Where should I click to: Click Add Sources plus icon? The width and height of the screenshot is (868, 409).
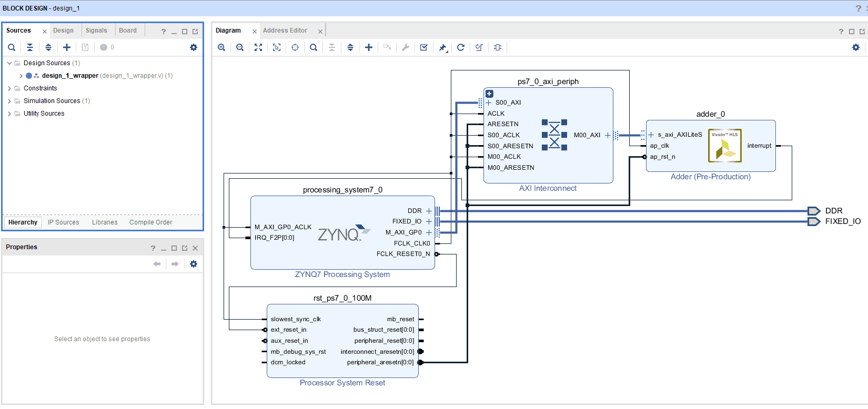coord(67,47)
